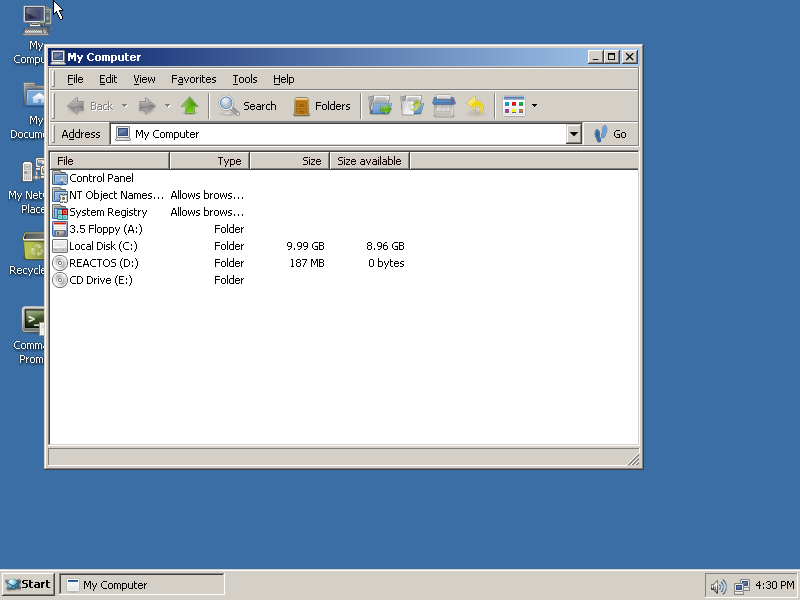Open the Edit menu
Screen dimensions: 800x600
tap(108, 79)
